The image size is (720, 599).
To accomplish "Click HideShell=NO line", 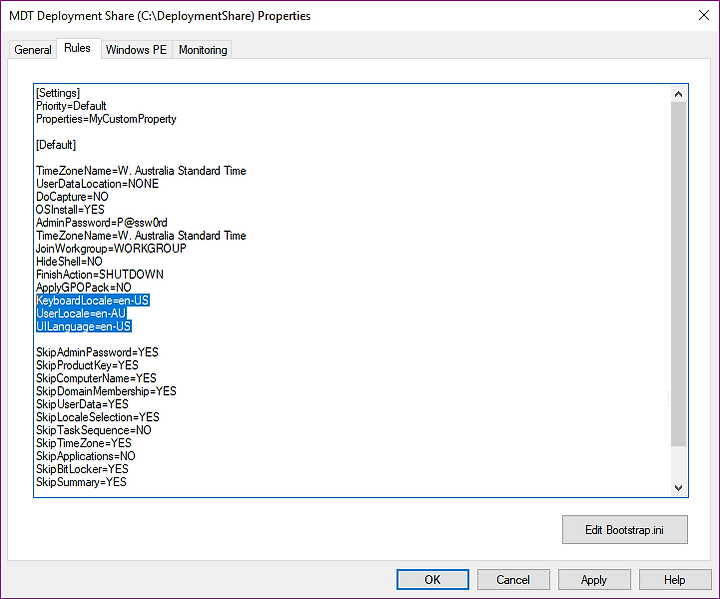I will 69,261.
